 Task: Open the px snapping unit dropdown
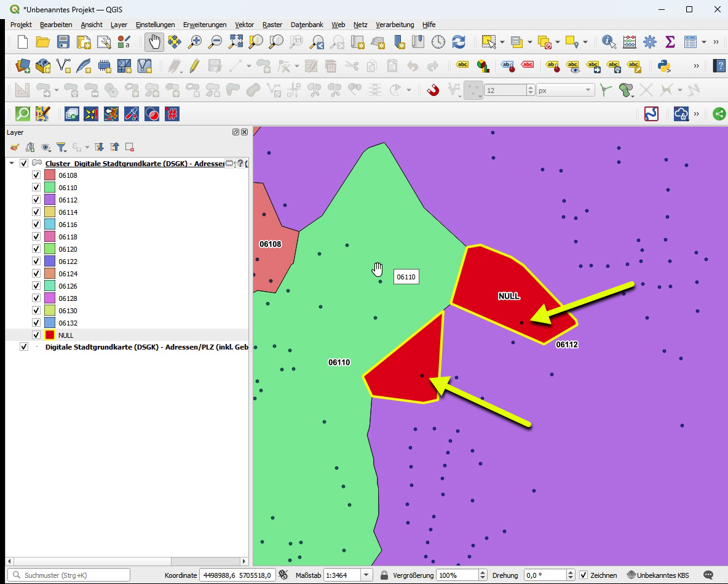pyautogui.click(x=587, y=90)
